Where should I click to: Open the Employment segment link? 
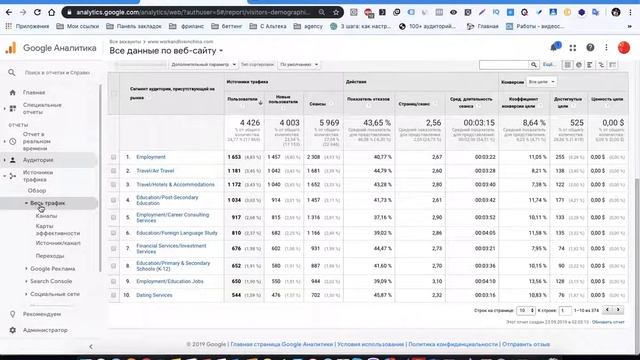click(151, 157)
